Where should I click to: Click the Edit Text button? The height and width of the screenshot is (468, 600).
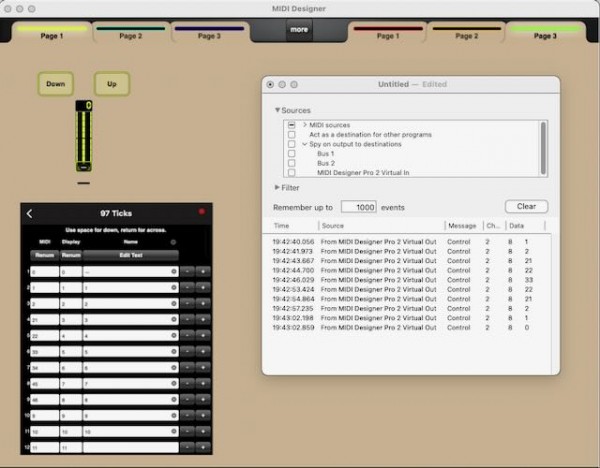(131, 255)
